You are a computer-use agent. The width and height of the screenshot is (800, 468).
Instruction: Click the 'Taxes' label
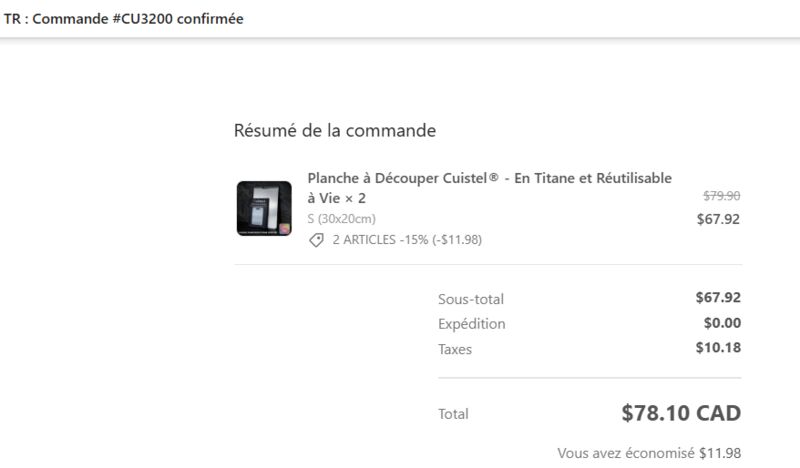click(455, 350)
